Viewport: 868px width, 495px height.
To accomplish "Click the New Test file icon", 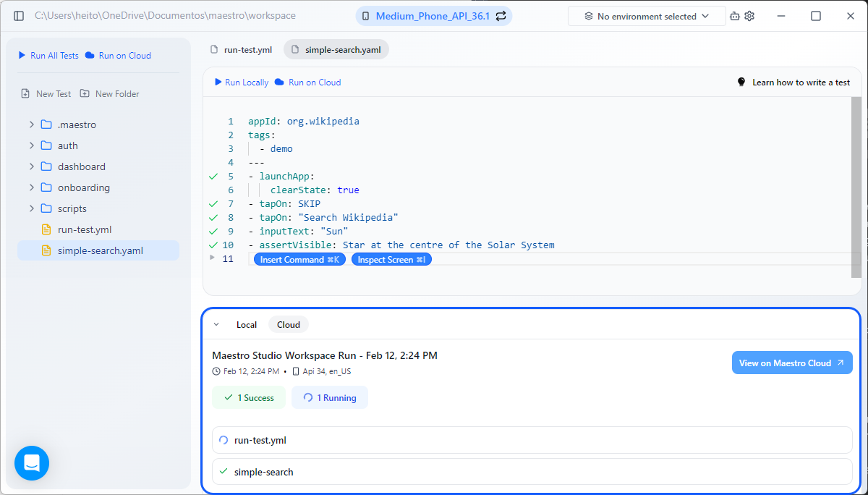I will (x=25, y=94).
